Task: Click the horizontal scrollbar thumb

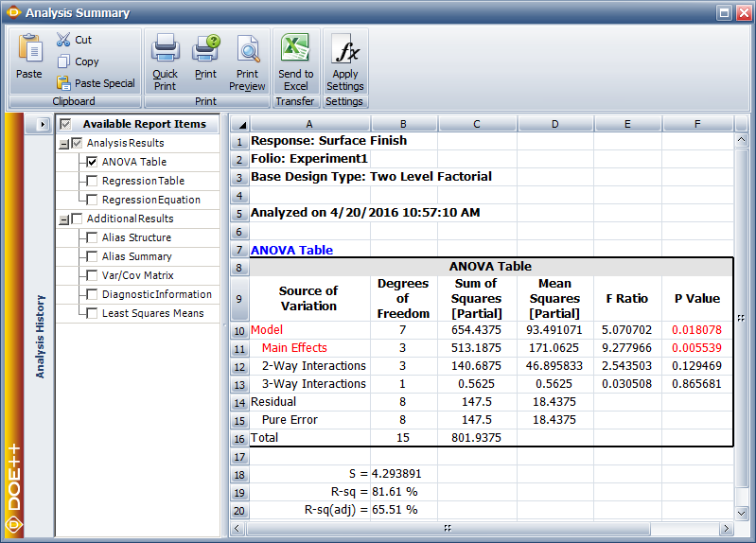Action: point(448,529)
